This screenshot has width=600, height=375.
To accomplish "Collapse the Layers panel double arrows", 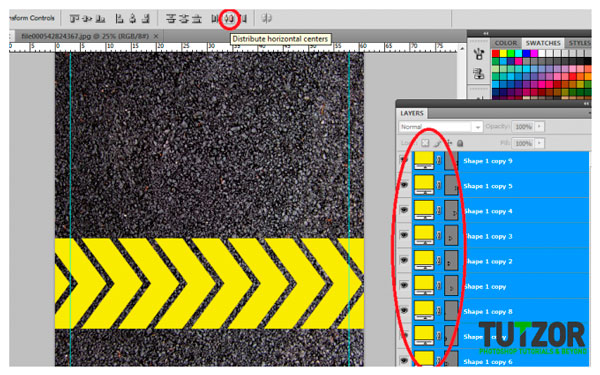I will tap(586, 103).
